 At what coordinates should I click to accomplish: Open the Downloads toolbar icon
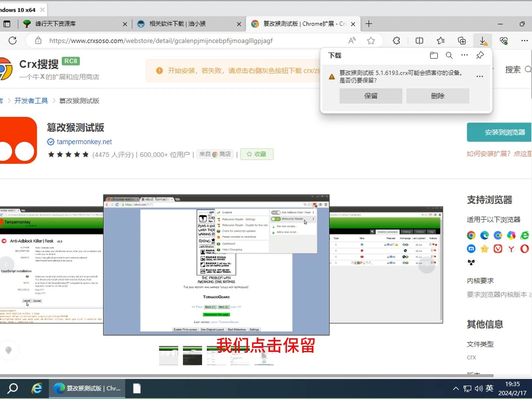(x=483, y=41)
